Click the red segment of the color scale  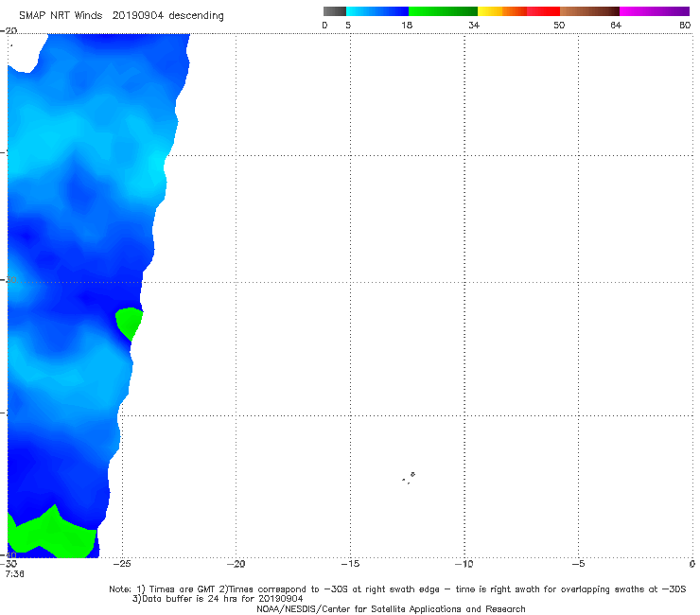(543, 11)
